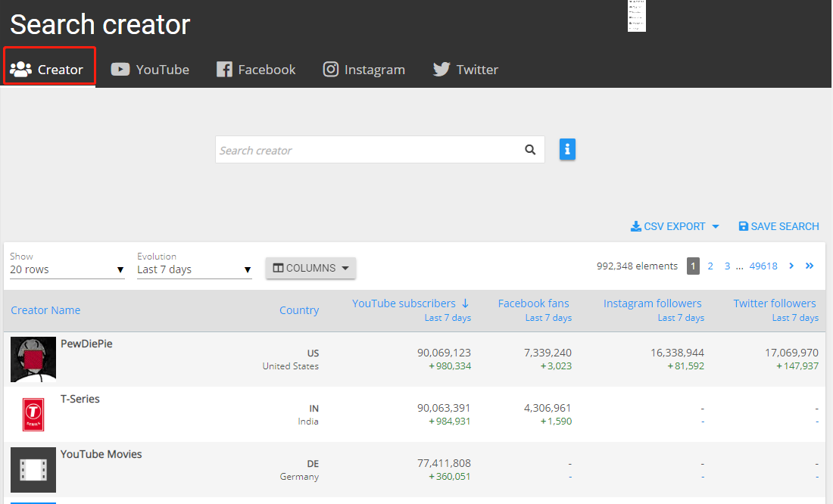Viewport: 833px width, 504px height.
Task: Switch to the Instagram tab
Action: [x=364, y=70]
